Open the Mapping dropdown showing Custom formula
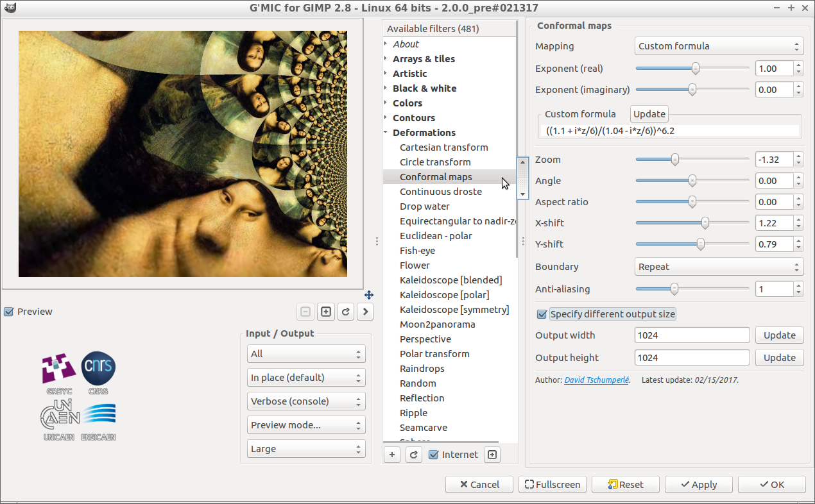815x504 pixels. (719, 46)
